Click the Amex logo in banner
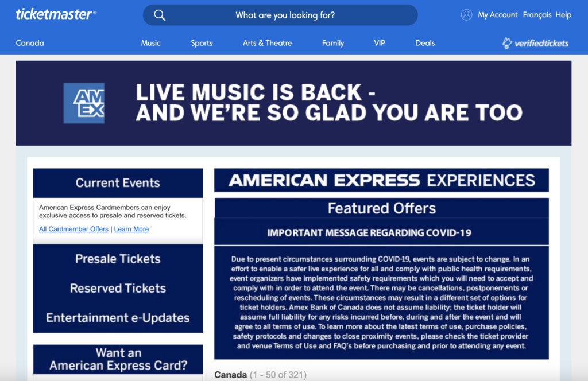Screen dimensions: 588x381 click(84, 103)
